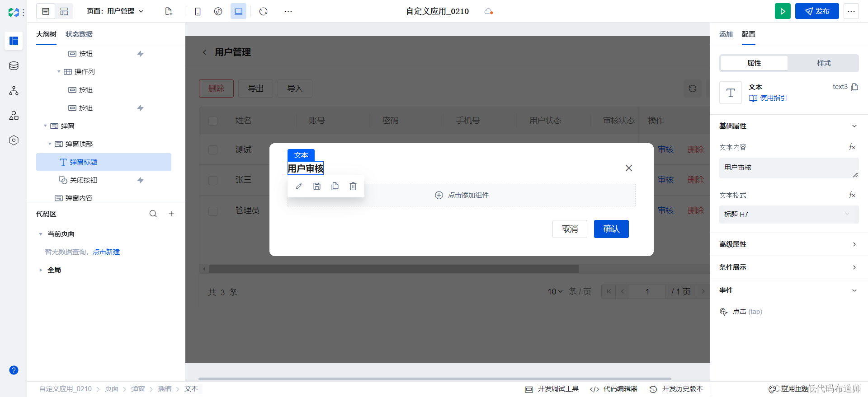Click the fx binding icon for 文本内容

[852, 147]
